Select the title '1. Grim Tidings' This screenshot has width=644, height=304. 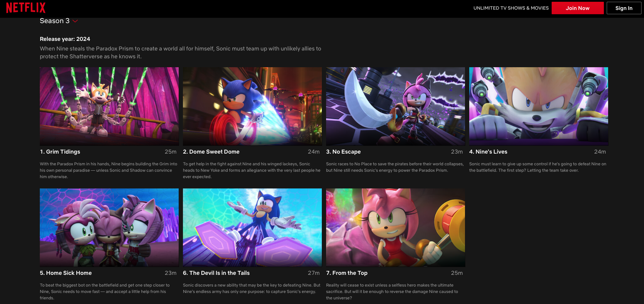60,152
